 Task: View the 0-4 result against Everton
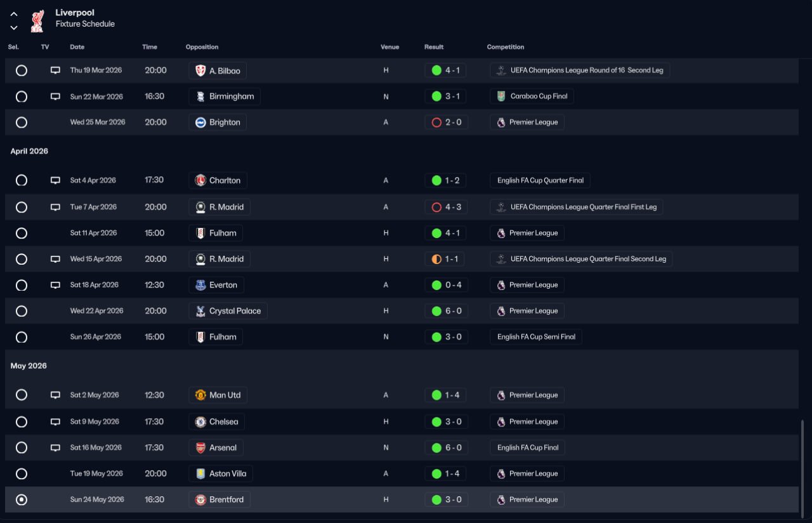tap(447, 285)
